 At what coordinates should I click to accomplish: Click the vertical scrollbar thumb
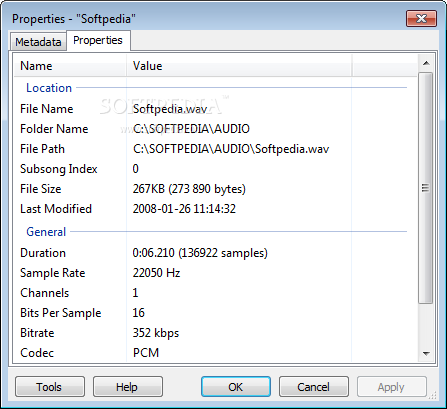pyautogui.click(x=426, y=188)
